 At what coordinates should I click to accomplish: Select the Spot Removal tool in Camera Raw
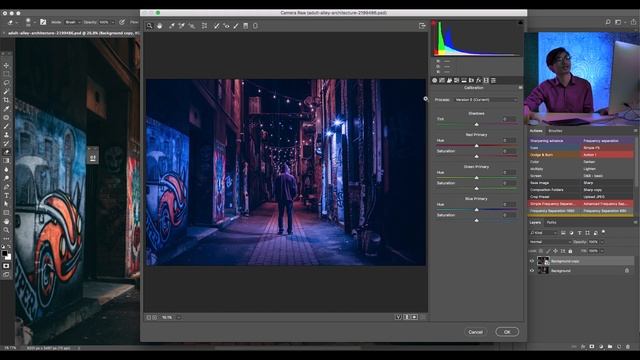tap(216, 26)
